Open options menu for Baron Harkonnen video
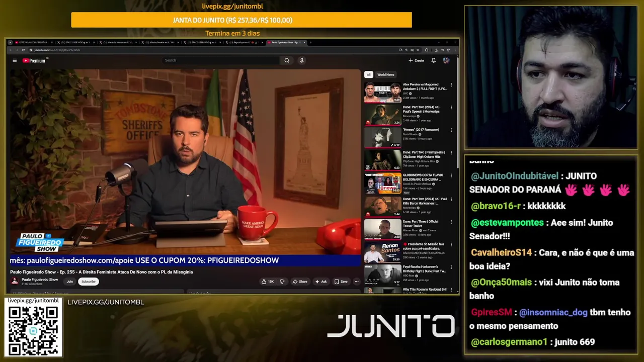644x362 pixels. tap(451, 199)
